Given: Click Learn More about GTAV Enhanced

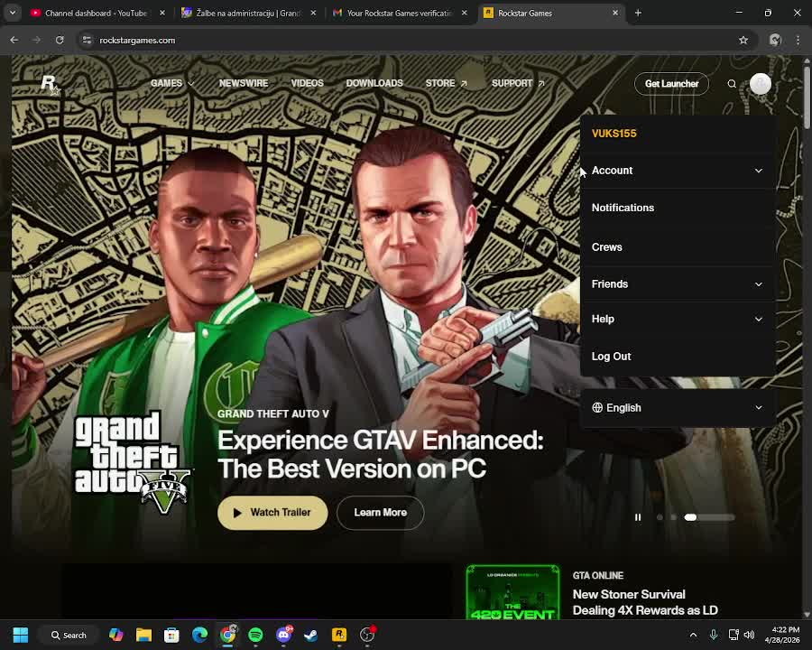Looking at the screenshot, I should pyautogui.click(x=380, y=513).
